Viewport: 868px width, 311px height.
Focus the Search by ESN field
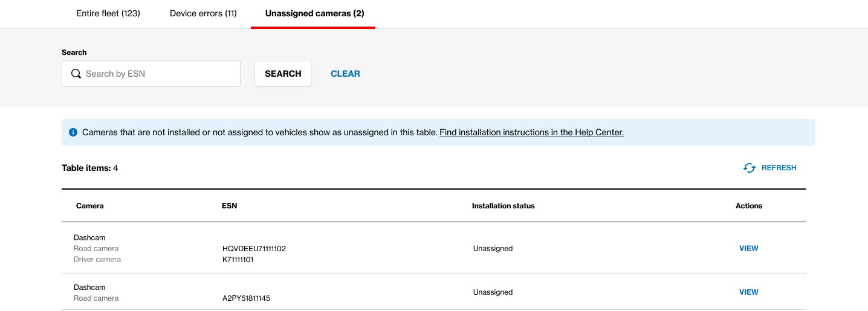pyautogui.click(x=151, y=74)
